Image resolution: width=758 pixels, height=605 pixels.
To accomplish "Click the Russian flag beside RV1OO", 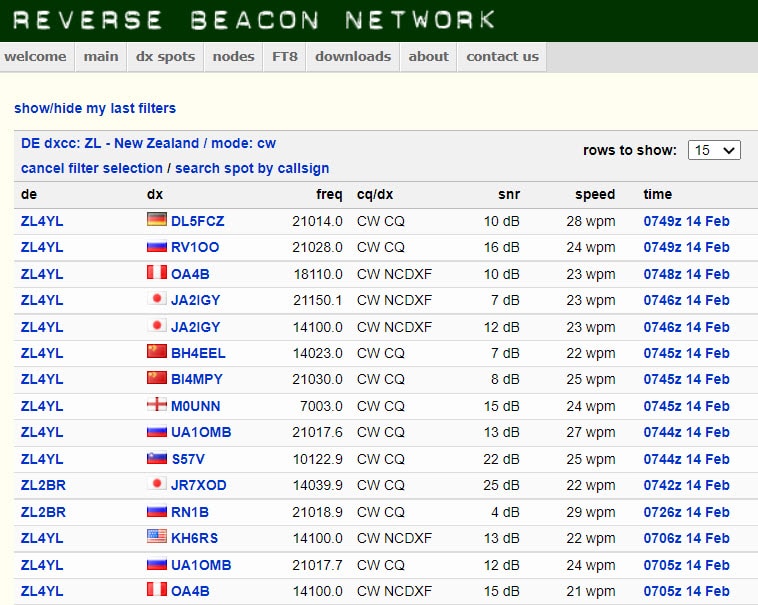I will pos(157,246).
